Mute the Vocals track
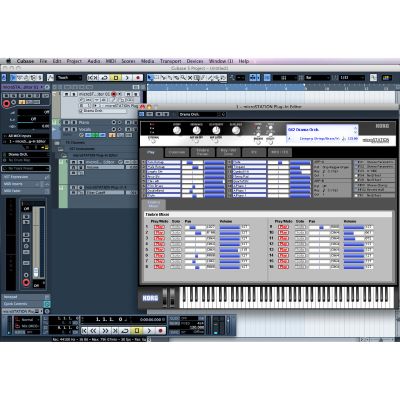 click(65, 129)
